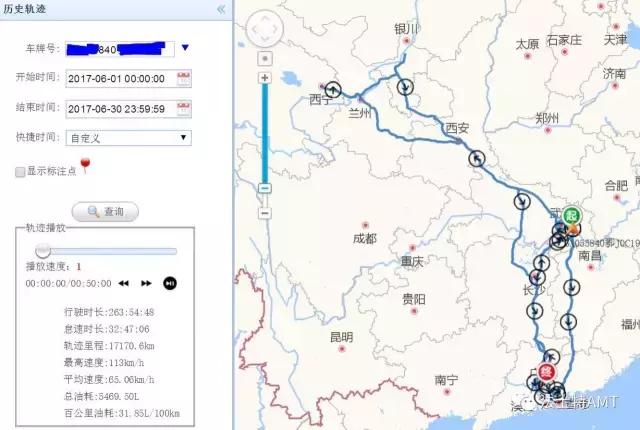Viewport: 640px width, 430px height.
Task: Zoom out with the lower minus button
Action: click(265, 213)
